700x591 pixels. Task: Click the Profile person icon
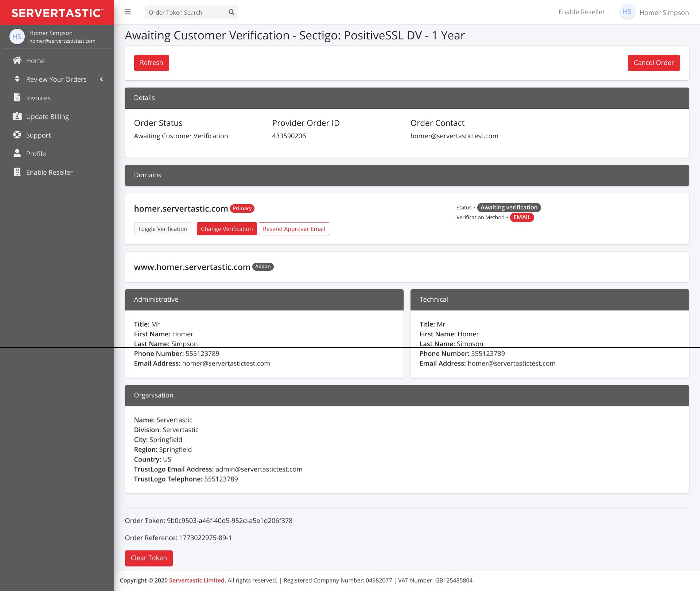(x=17, y=154)
